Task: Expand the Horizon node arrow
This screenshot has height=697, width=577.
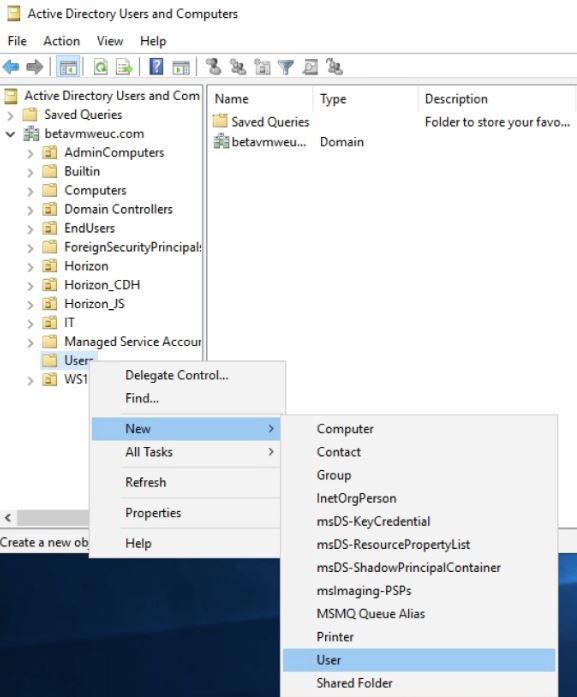Action: tap(30, 267)
